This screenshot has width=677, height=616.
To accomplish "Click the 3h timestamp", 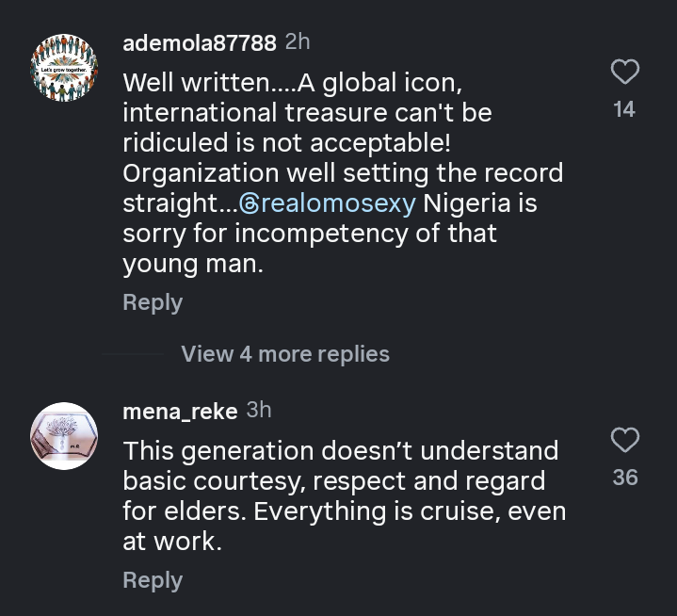I will 259,410.
